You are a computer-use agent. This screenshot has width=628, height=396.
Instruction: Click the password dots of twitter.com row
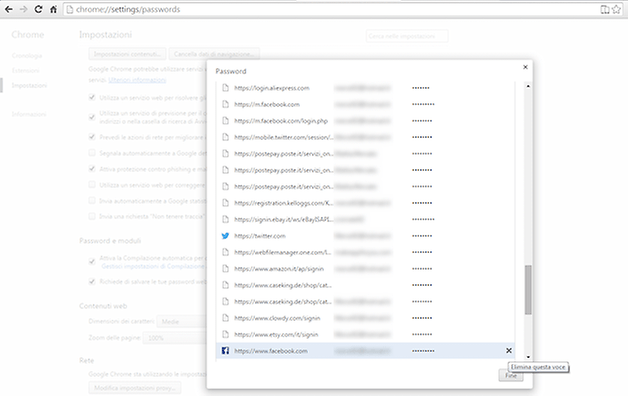click(422, 236)
